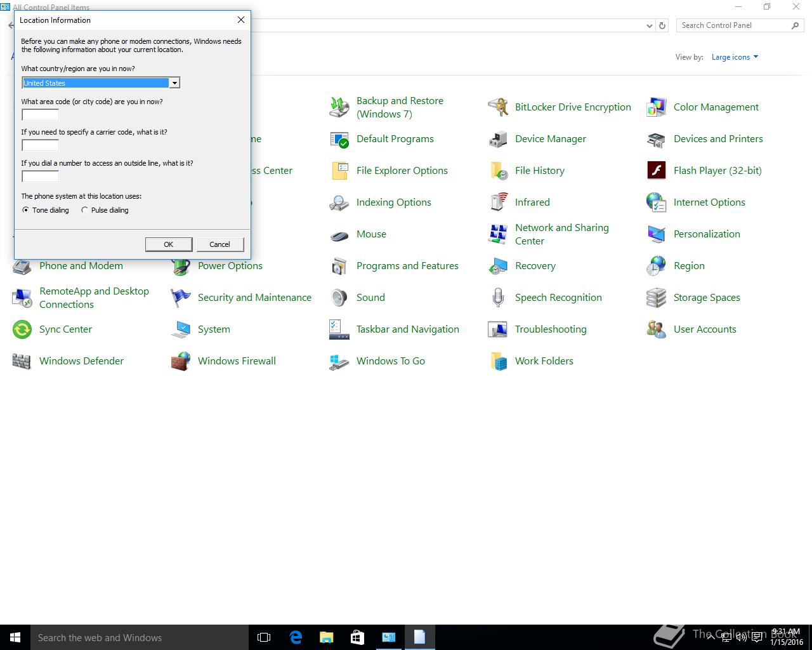The height and width of the screenshot is (650, 812).
Task: Open Network and Sharing Center icon
Action: pyautogui.click(x=498, y=234)
